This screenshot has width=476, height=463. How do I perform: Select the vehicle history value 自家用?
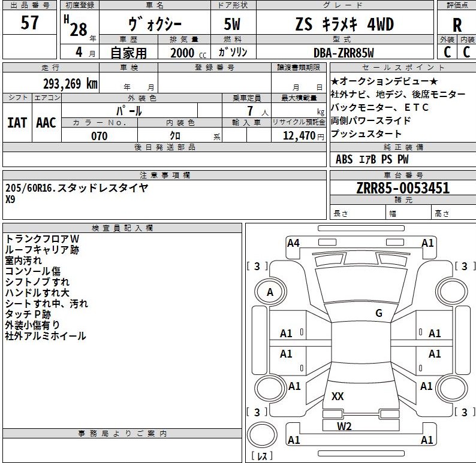[x=128, y=53]
